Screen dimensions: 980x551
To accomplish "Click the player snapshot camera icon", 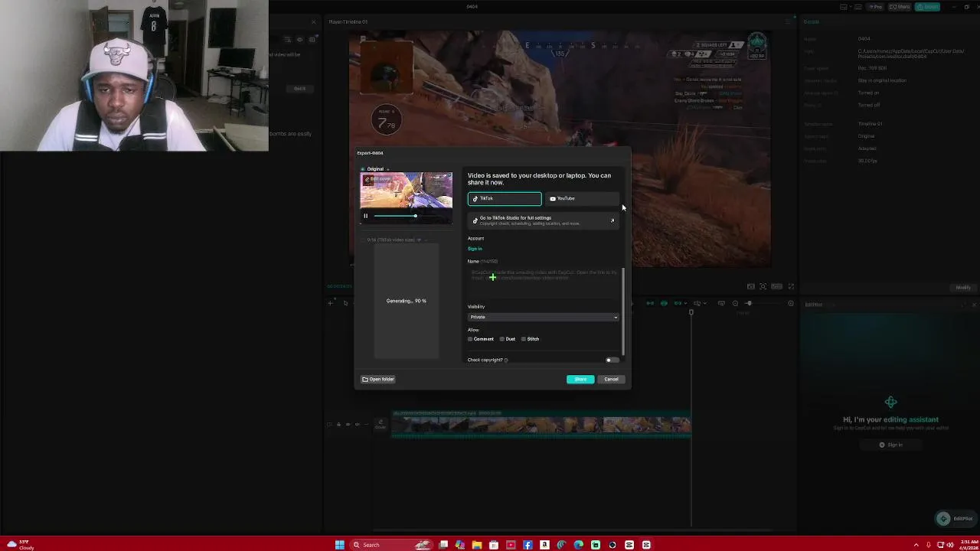I will pyautogui.click(x=751, y=286).
